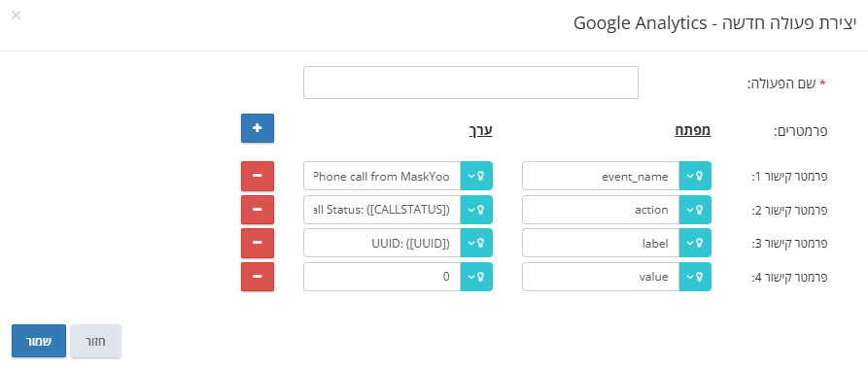Save the action with שמור button
The height and width of the screenshot is (368, 868).
[x=39, y=341]
